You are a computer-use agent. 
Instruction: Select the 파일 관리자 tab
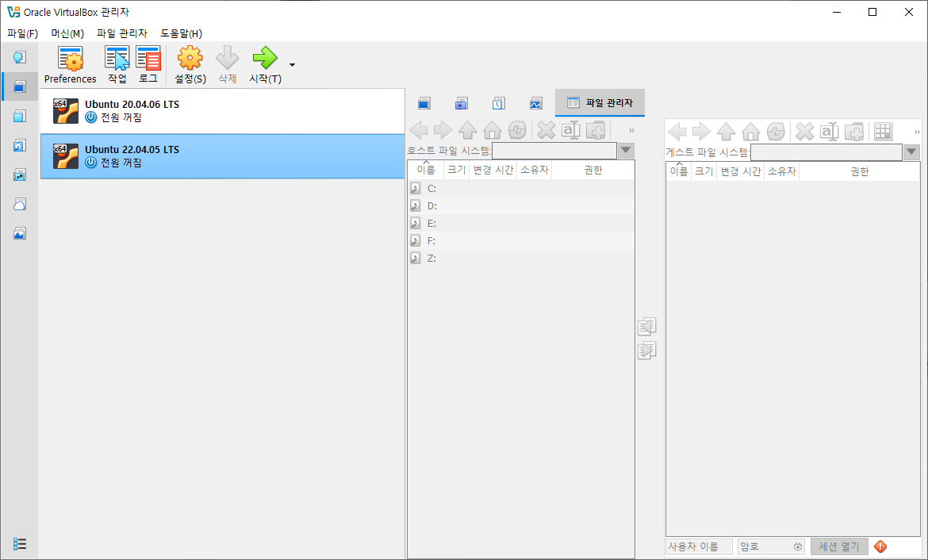600,103
